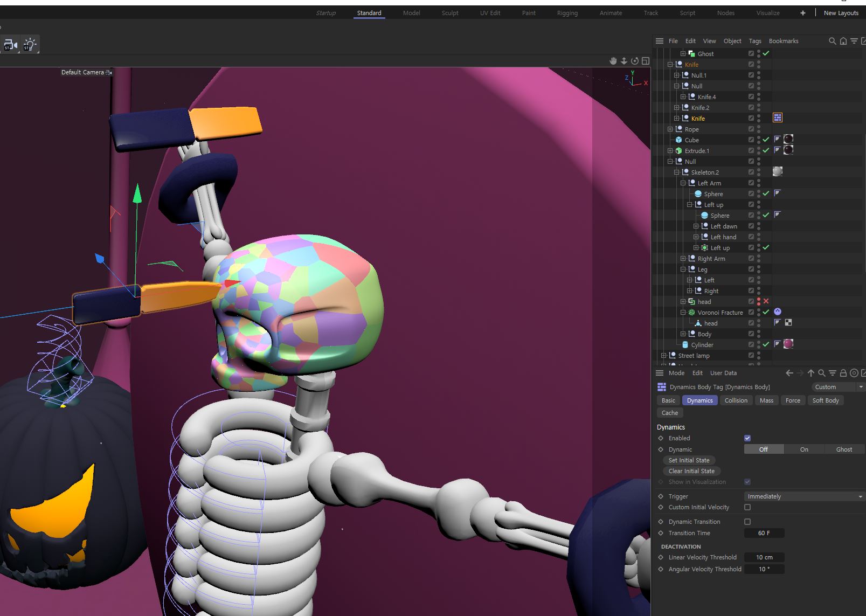Viewport: 866px width, 616px height.
Task: Open the Tags menu in Object Manager
Action: coord(755,41)
